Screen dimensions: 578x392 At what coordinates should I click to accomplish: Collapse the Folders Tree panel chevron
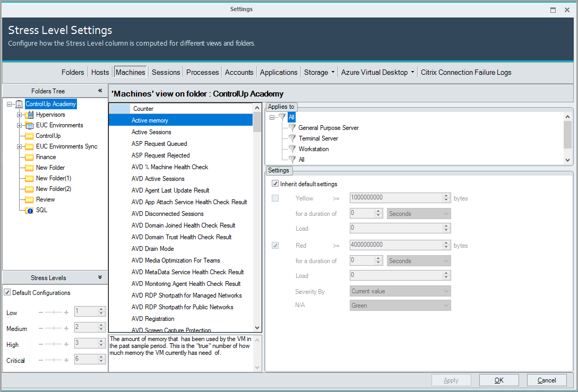[x=100, y=91]
